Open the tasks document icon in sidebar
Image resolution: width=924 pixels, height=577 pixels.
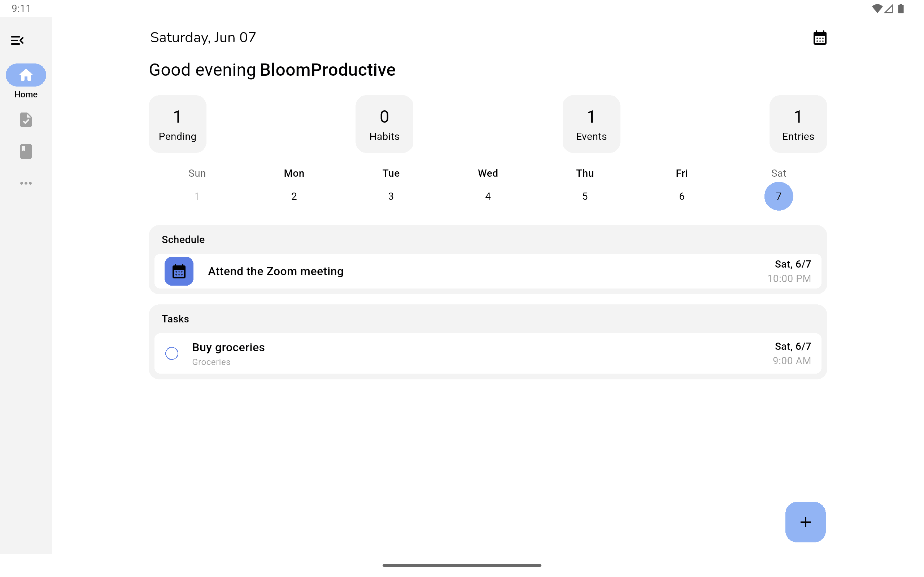[26, 120]
